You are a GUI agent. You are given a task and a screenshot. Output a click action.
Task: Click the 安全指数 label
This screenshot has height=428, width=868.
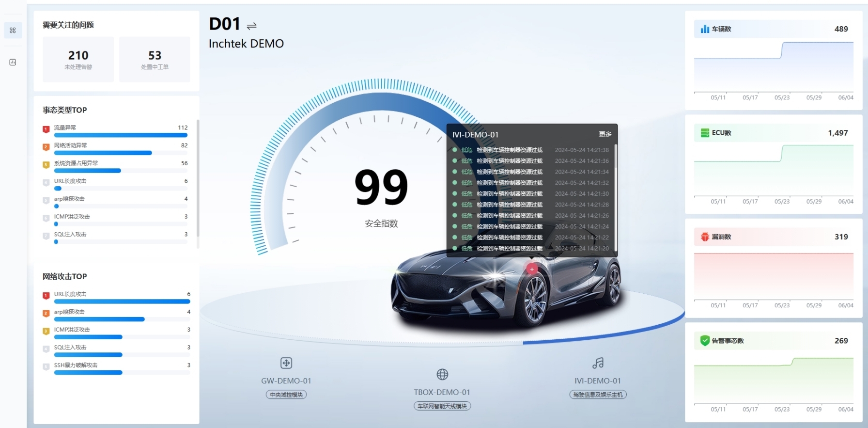(x=381, y=223)
